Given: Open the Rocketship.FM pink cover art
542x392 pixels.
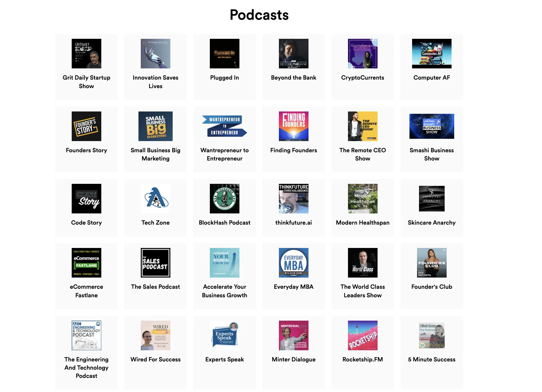Looking at the screenshot, I should (x=362, y=335).
